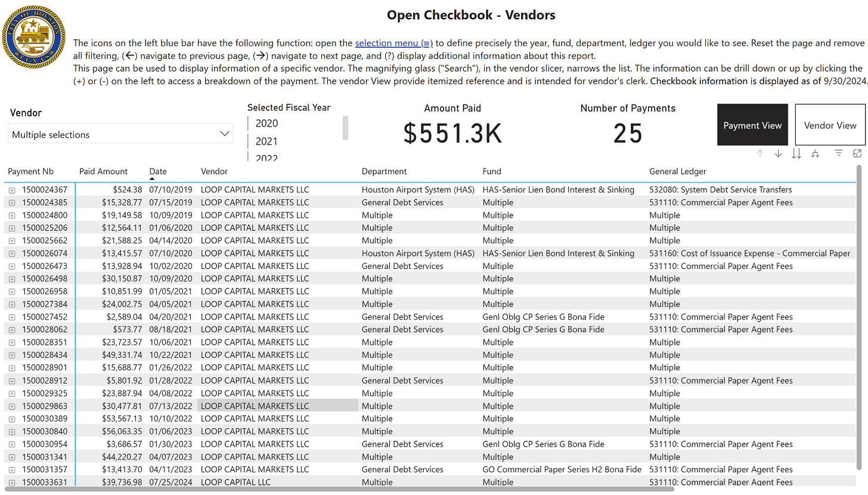Expand payment row 1500024800
Screen dimensions: 868x495
pos(12,215)
